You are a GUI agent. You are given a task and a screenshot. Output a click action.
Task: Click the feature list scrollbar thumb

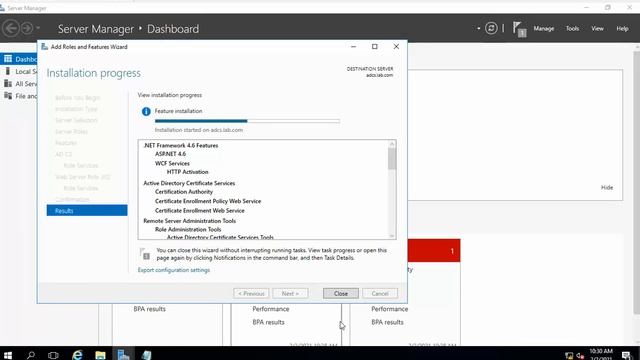[392, 159]
